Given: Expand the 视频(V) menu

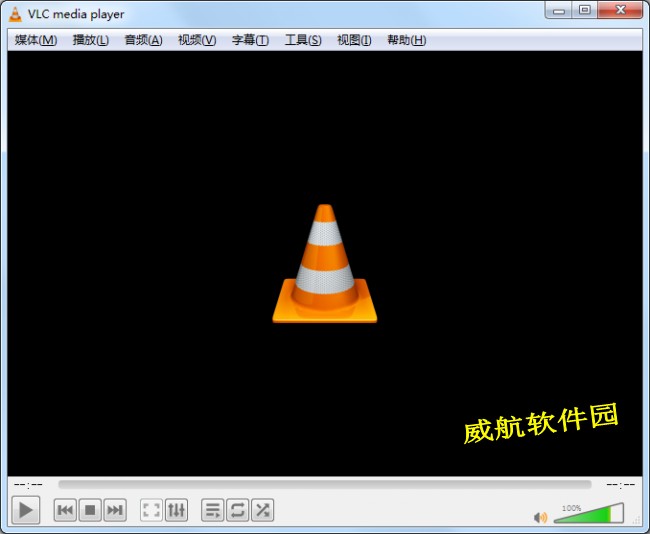Looking at the screenshot, I should click(197, 40).
